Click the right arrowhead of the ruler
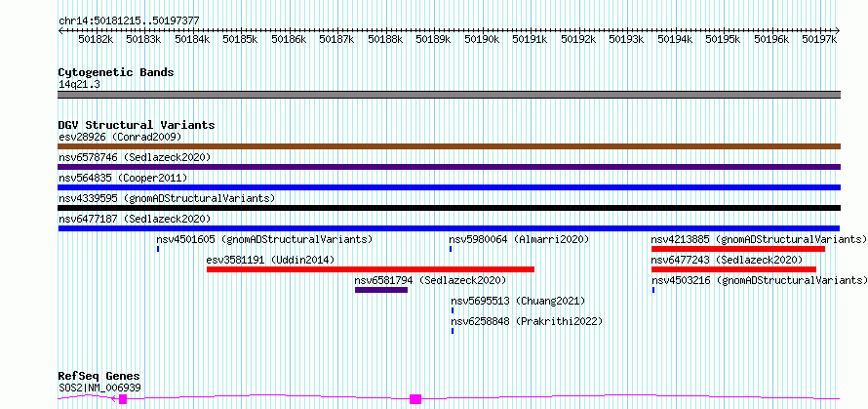868x409 pixels. tap(838, 31)
